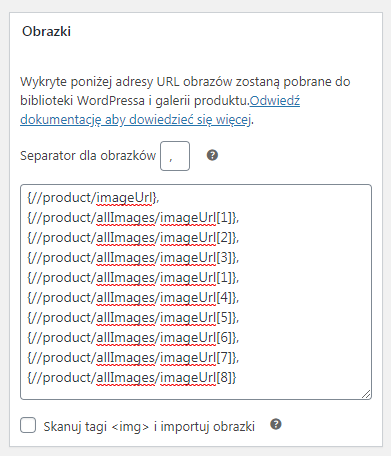
Task: Click the help icon next to Skanuj tagi img
Action: coord(276,424)
